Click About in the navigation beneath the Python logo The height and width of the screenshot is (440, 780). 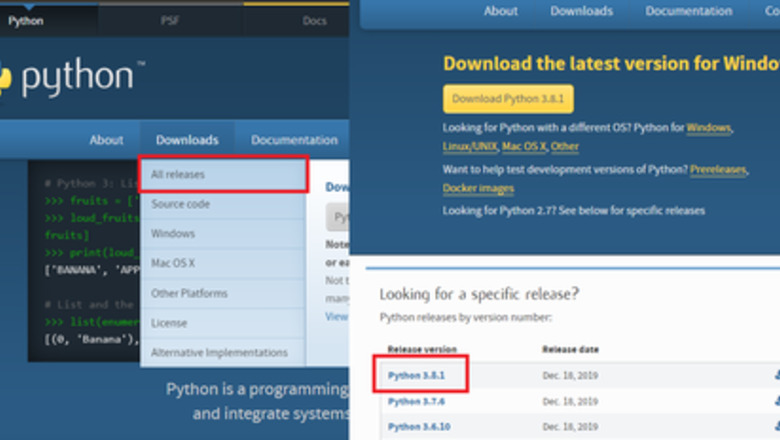coord(106,140)
